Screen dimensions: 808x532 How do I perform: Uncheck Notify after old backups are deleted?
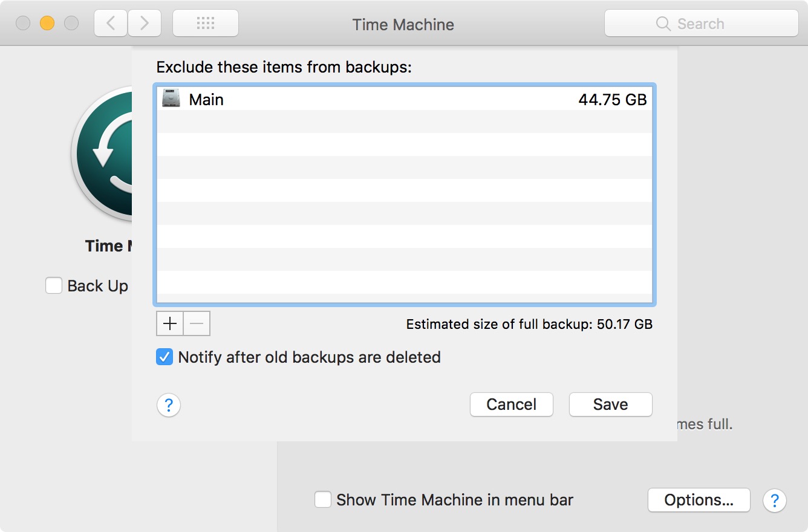[x=165, y=357]
